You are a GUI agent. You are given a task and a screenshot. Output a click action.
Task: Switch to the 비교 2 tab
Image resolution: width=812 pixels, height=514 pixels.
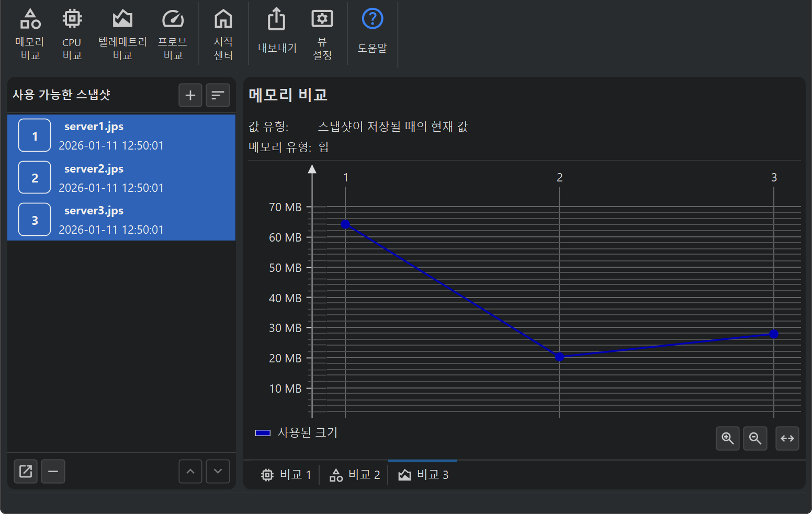tap(355, 475)
